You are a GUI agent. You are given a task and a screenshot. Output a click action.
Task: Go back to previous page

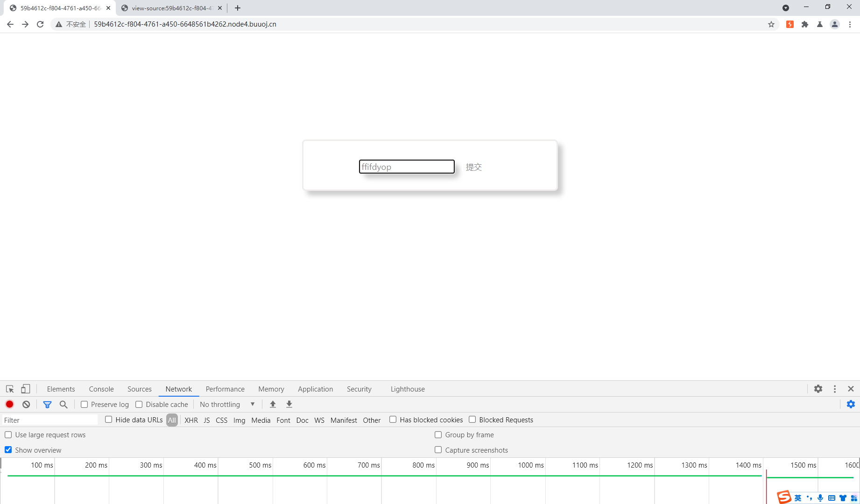tap(10, 24)
